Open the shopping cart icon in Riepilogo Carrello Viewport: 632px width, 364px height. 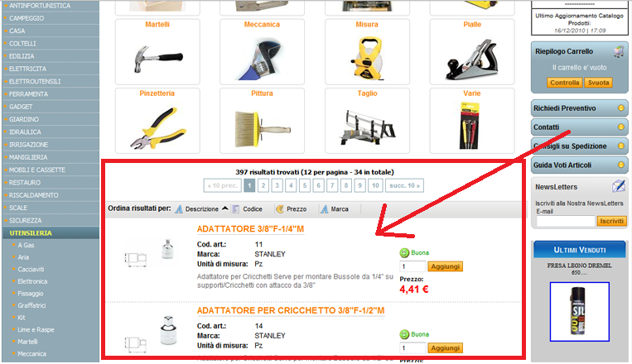coord(619,51)
